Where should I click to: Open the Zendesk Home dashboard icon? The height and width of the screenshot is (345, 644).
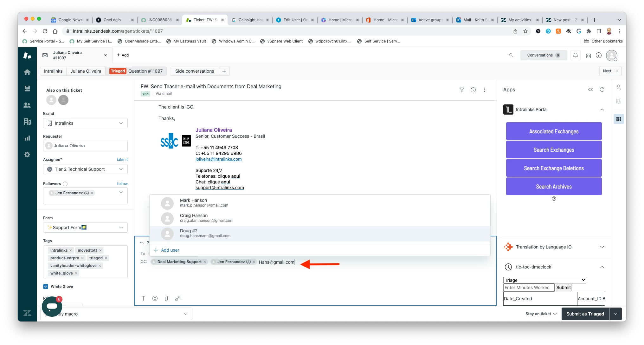pos(27,72)
